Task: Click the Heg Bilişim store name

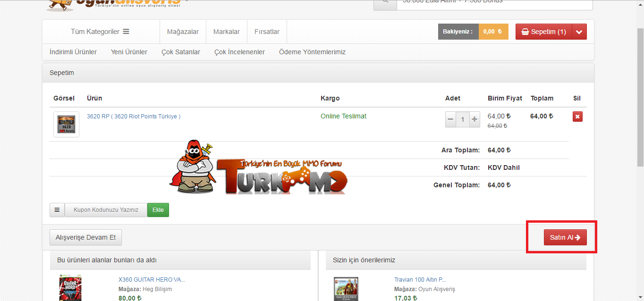Action: pyautogui.click(x=157, y=289)
